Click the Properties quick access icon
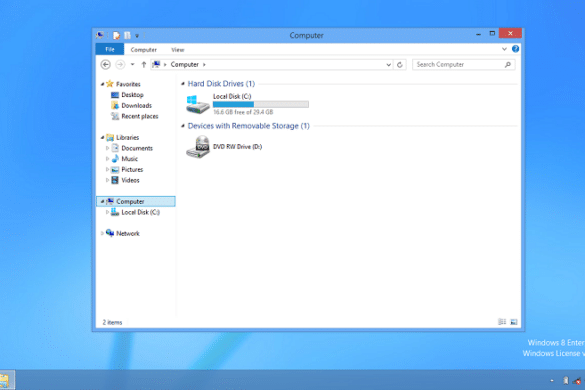 coord(117,35)
